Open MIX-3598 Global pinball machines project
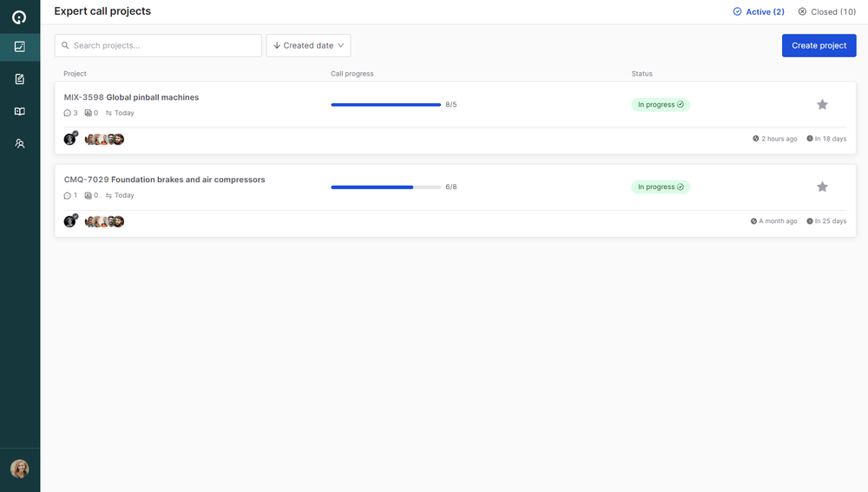Image resolution: width=868 pixels, height=492 pixels. (131, 97)
